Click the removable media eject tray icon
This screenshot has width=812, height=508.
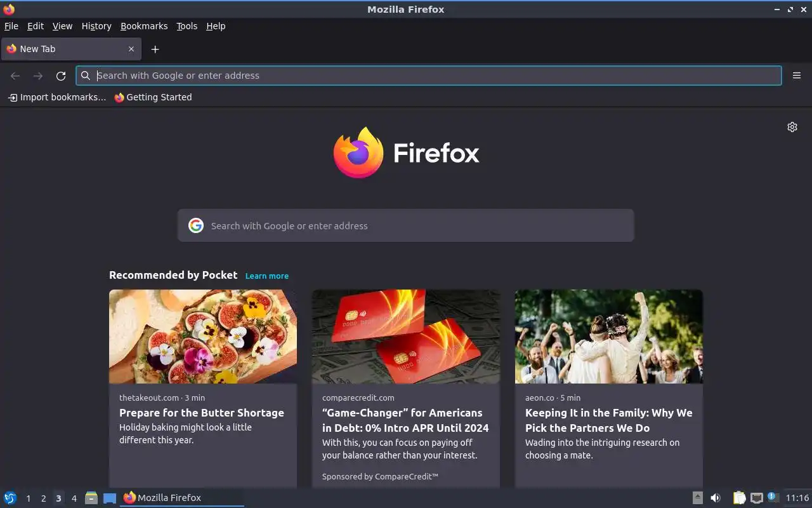pyautogui.click(x=697, y=498)
